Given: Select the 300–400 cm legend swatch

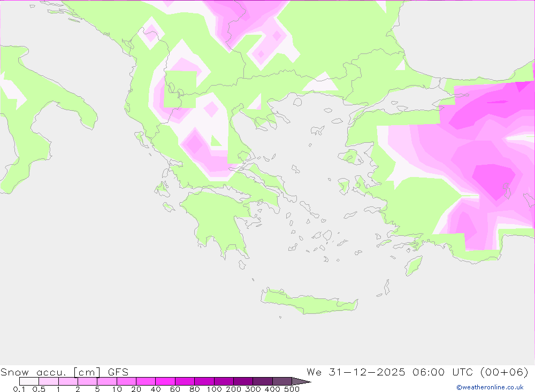Looking at the screenshot, I should pos(263,381).
